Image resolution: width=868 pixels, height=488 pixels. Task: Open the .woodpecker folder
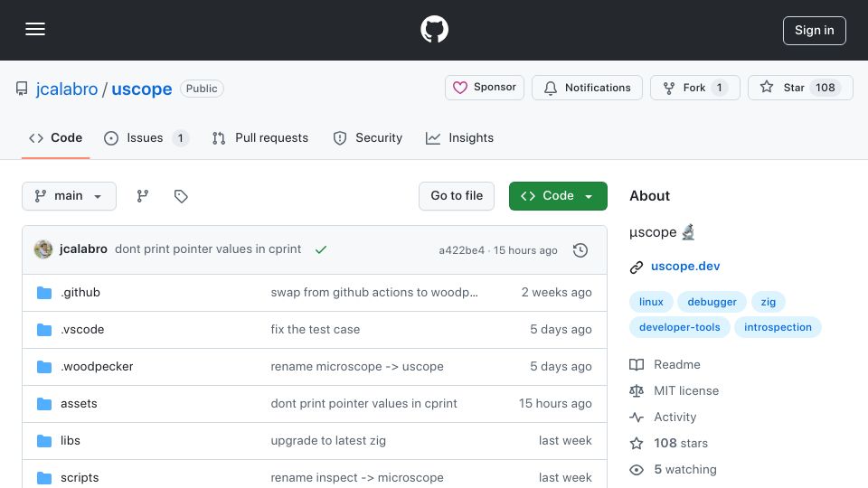tap(97, 366)
